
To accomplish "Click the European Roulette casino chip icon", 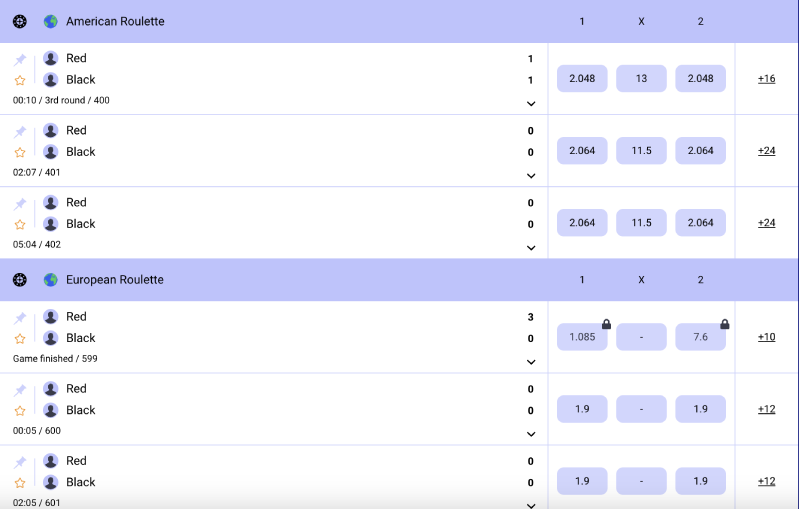I will pos(20,280).
